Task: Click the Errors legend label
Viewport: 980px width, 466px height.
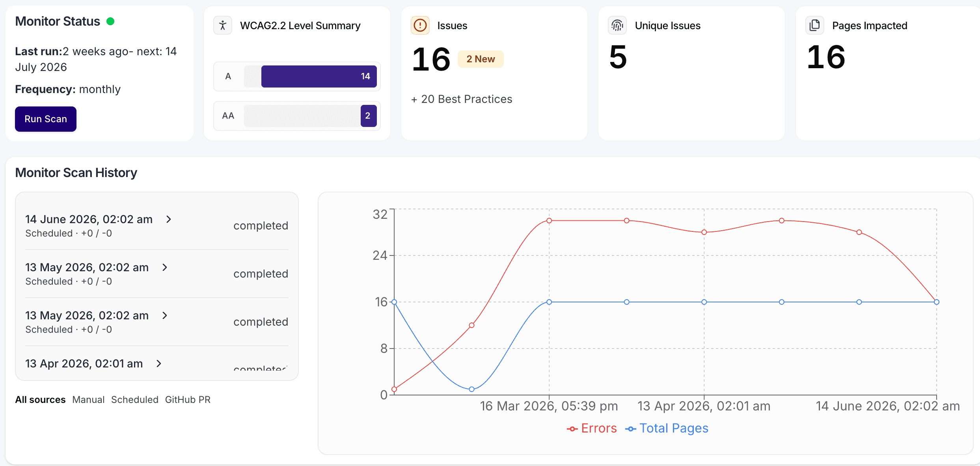Action: [599, 429]
